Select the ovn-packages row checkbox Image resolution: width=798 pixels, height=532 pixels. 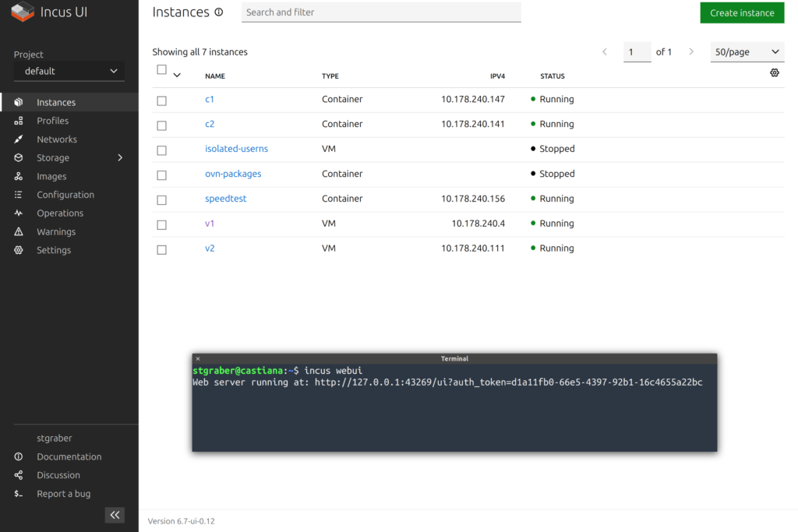pos(162,175)
